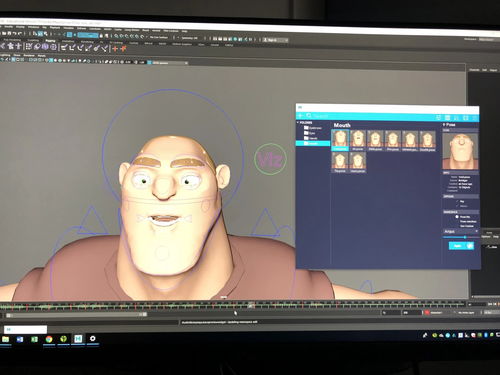Screen dimensions: 500x375
Task: Collapse the Namespace section header
Action: click(461, 212)
